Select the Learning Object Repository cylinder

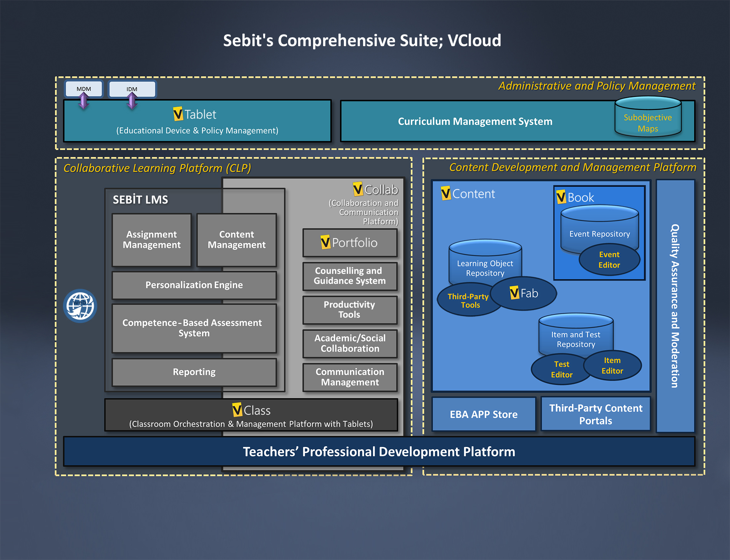(485, 263)
